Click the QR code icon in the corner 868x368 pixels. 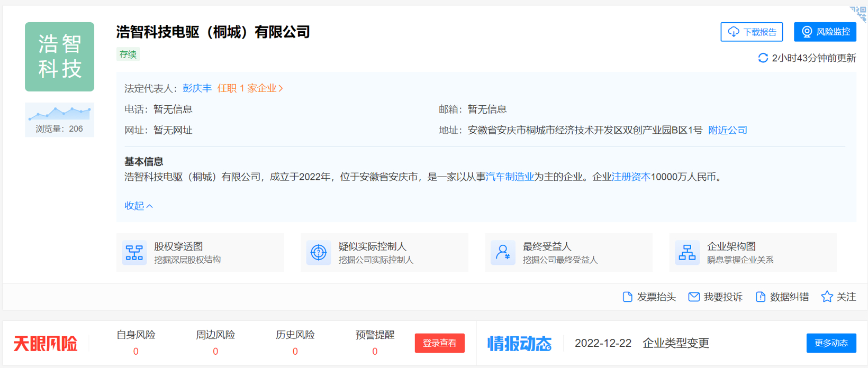click(x=858, y=13)
